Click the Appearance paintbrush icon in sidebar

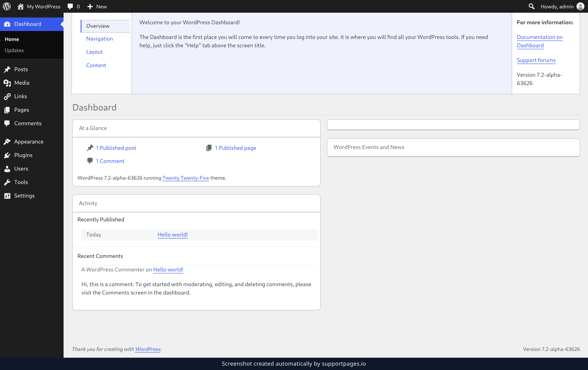(x=7, y=142)
